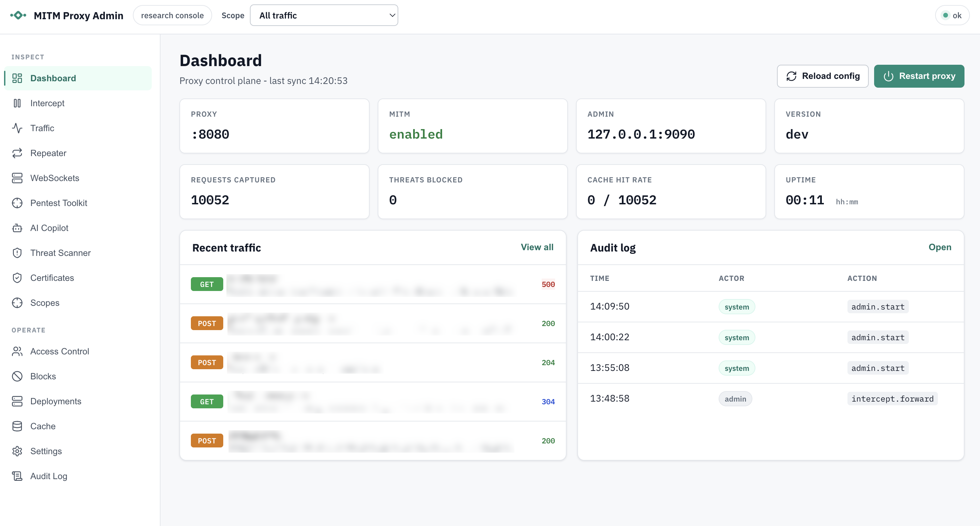Click the Requests Captured 10052 value
Screen dimensions: 980x526
(x=210, y=200)
